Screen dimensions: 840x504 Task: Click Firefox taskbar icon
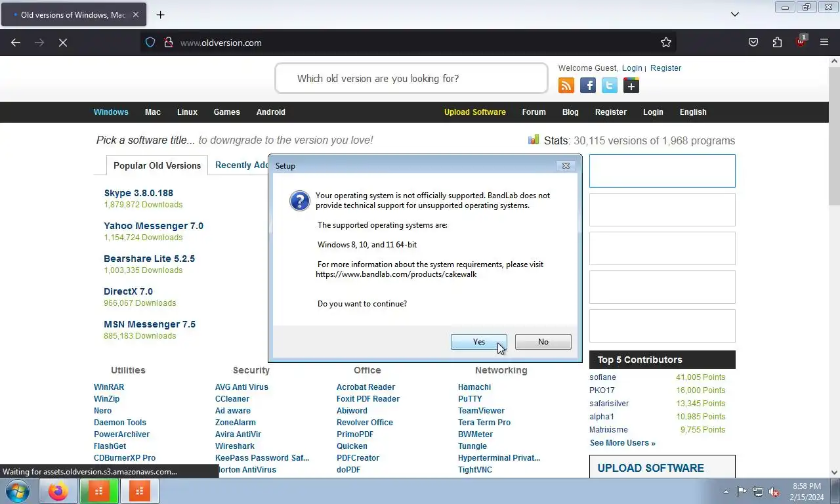tap(58, 491)
